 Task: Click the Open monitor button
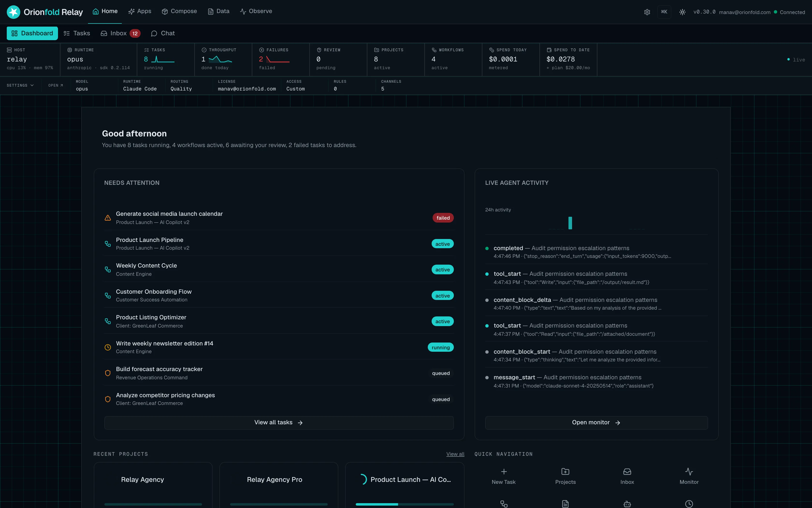596,422
